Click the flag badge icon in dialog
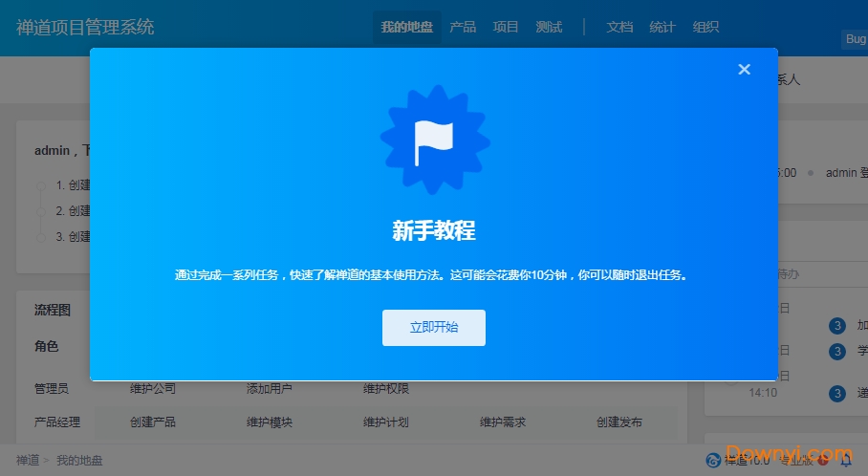 (434, 143)
